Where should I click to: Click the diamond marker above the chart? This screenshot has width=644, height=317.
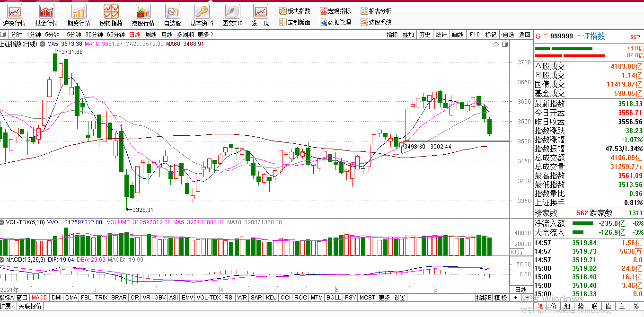point(496,44)
